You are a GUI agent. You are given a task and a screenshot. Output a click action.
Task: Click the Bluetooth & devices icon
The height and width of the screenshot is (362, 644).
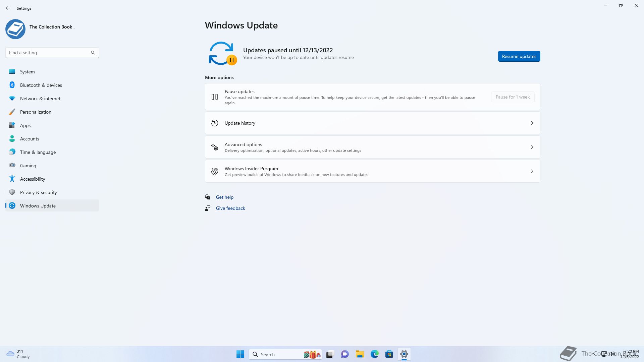coord(12,85)
